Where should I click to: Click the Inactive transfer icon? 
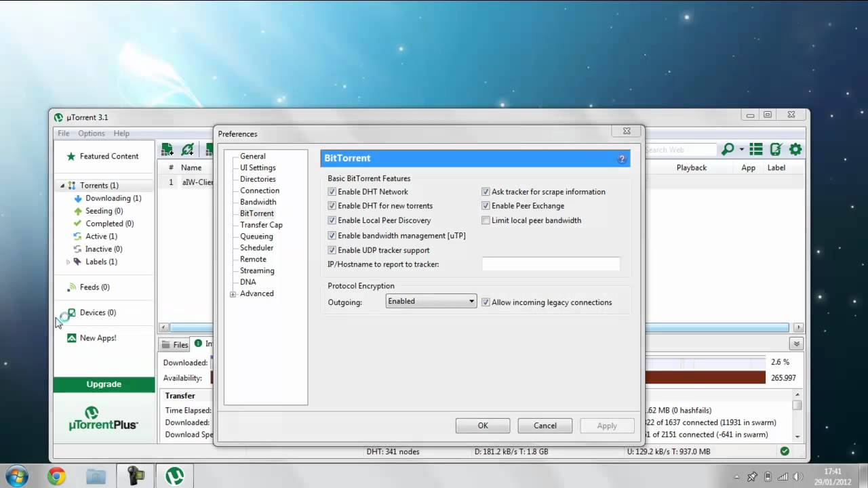(x=78, y=249)
